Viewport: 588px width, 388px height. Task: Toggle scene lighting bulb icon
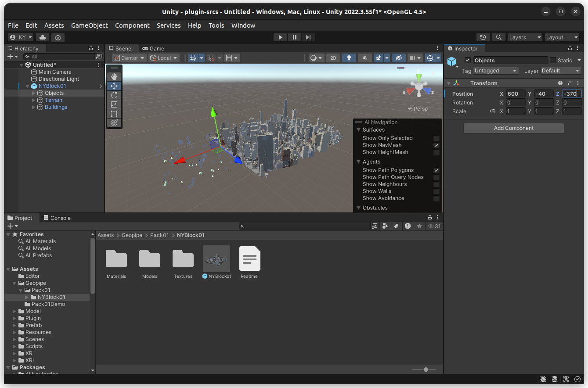[349, 58]
